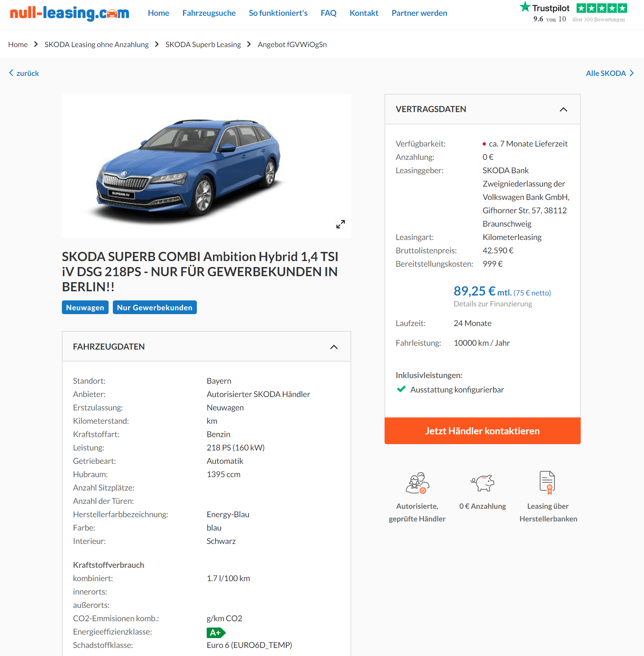Click the Trustpilot star rating badge
Image resolution: width=644 pixels, height=656 pixels.
click(601, 8)
